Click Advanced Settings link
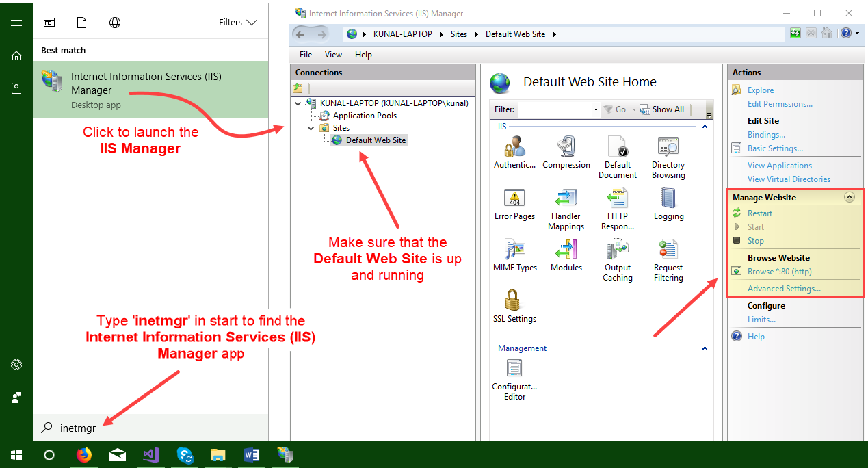The image size is (868, 468). 784,289
